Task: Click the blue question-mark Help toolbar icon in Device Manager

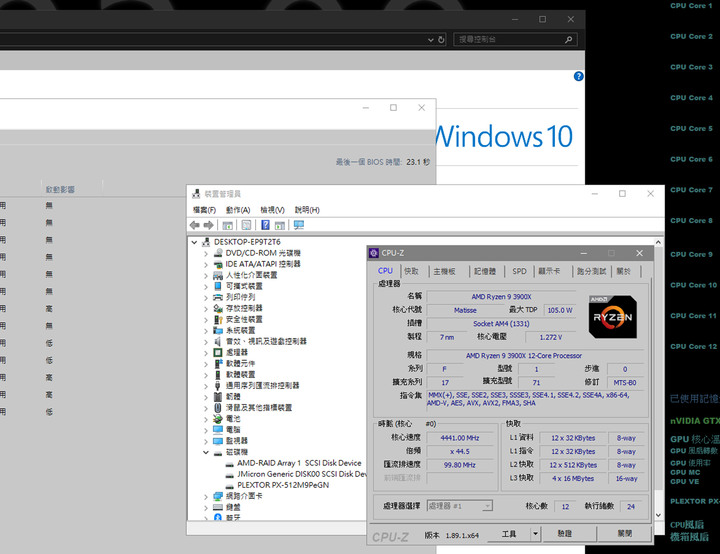Action: (x=265, y=225)
